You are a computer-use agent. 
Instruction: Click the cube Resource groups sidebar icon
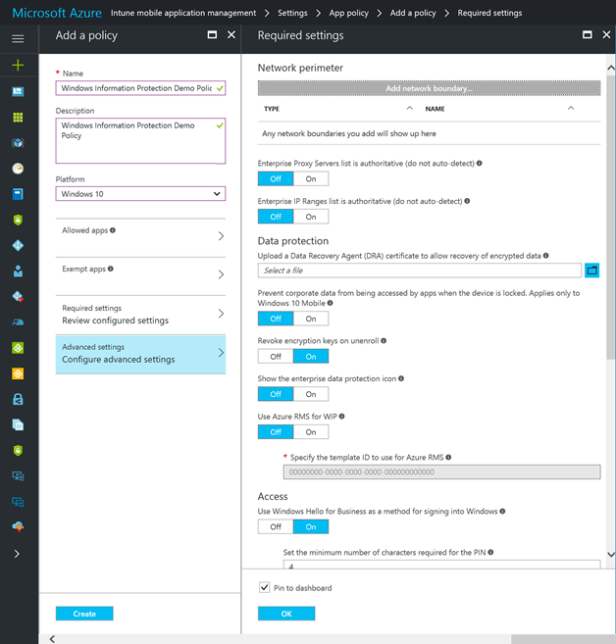tap(17, 143)
